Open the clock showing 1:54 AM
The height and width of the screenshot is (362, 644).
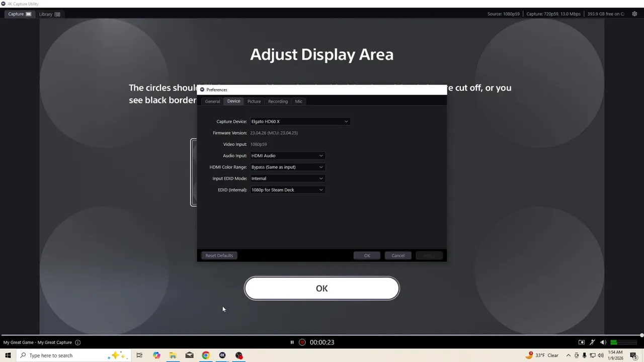616,355
